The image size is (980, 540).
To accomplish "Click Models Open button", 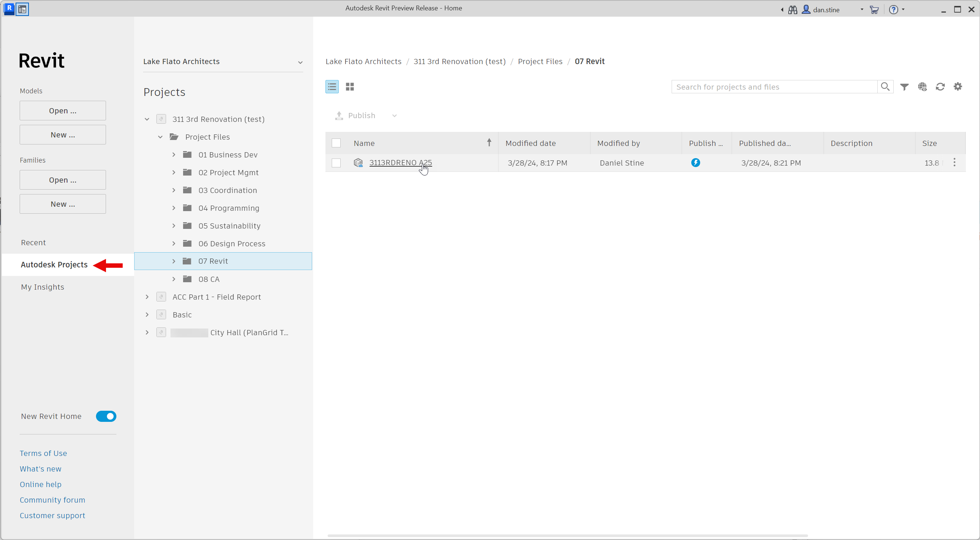I will pos(63,111).
